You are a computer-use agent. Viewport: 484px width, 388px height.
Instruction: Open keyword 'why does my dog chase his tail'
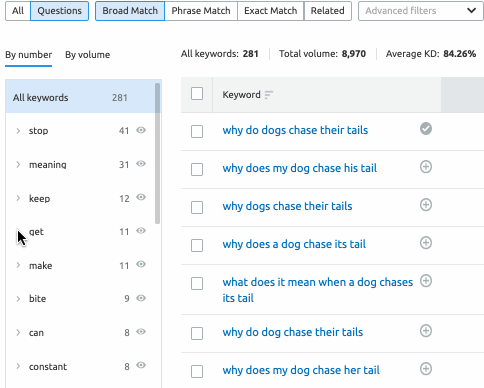tap(300, 168)
